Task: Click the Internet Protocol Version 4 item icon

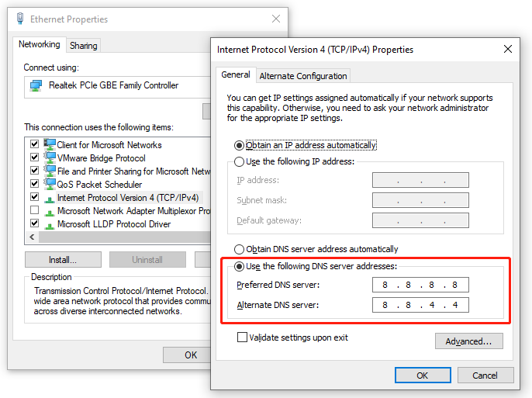Action: [50, 199]
